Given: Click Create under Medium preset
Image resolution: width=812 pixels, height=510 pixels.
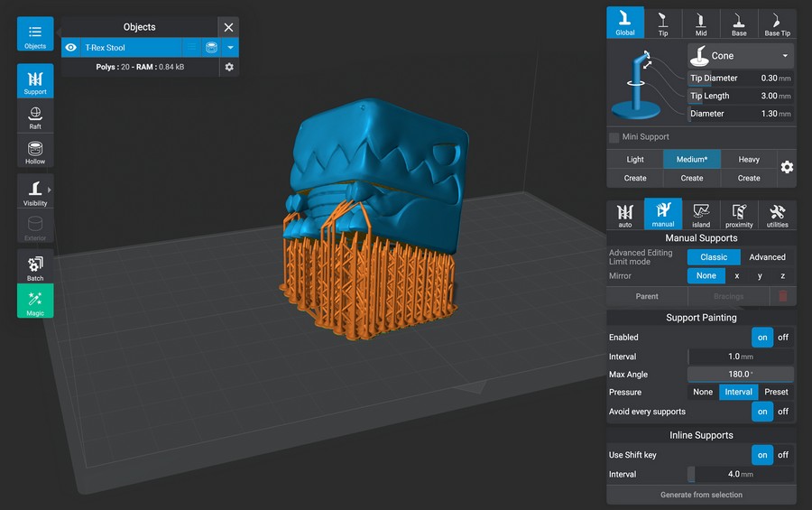Looking at the screenshot, I should pos(692,178).
